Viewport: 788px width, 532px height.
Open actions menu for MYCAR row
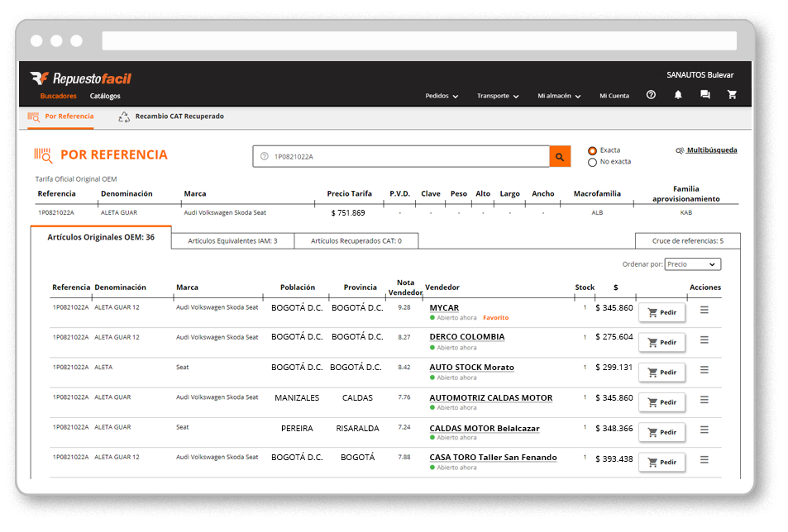pos(704,310)
